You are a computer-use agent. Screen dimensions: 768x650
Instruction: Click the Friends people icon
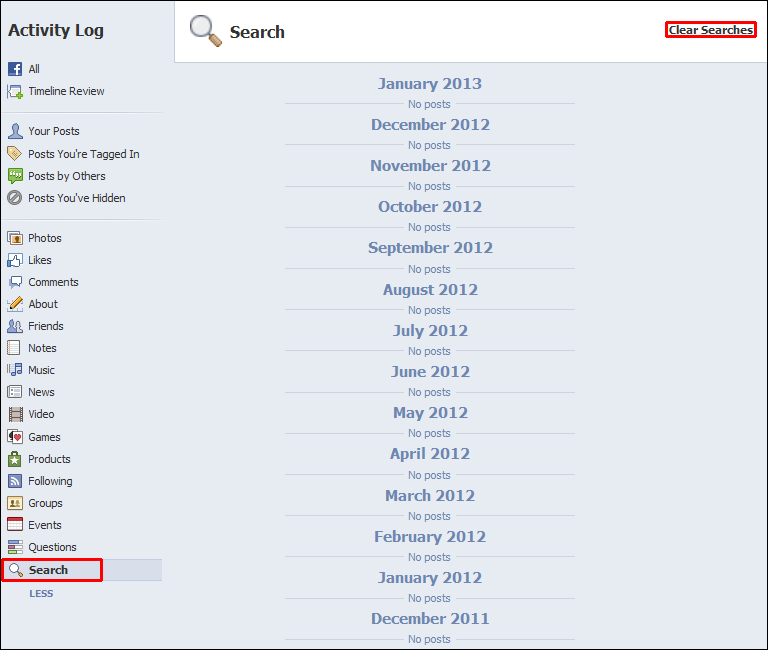coord(15,326)
